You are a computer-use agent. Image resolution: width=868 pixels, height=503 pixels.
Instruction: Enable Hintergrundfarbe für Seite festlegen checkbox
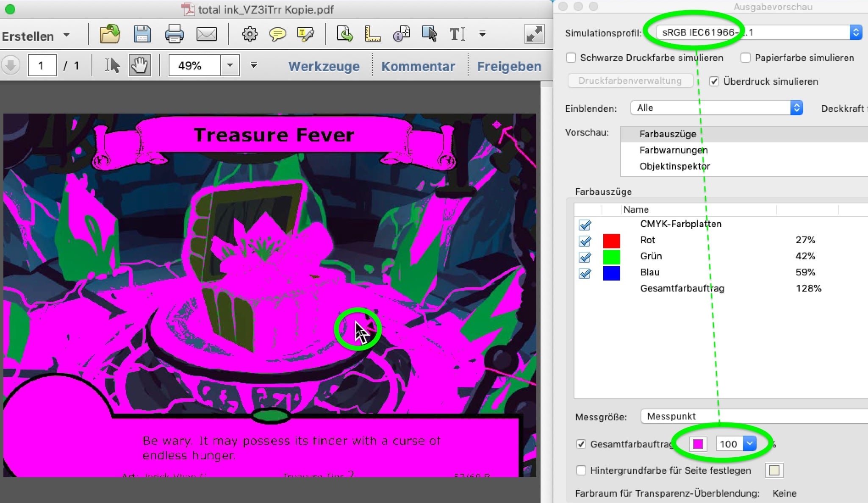pyautogui.click(x=581, y=470)
